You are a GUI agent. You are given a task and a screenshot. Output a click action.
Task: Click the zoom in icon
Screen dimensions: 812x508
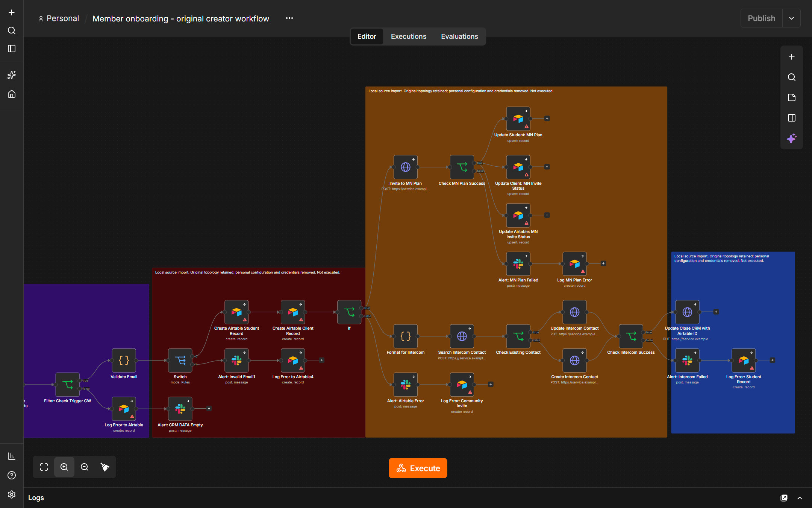coord(64,467)
